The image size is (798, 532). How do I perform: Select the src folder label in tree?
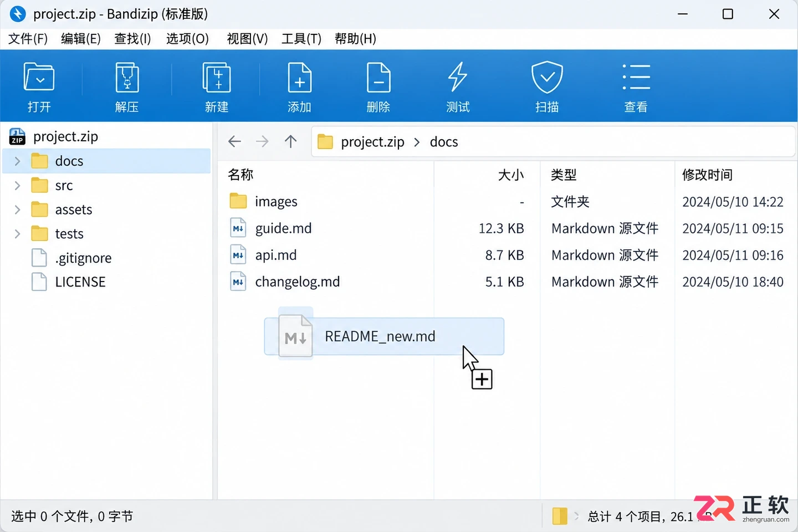click(64, 186)
